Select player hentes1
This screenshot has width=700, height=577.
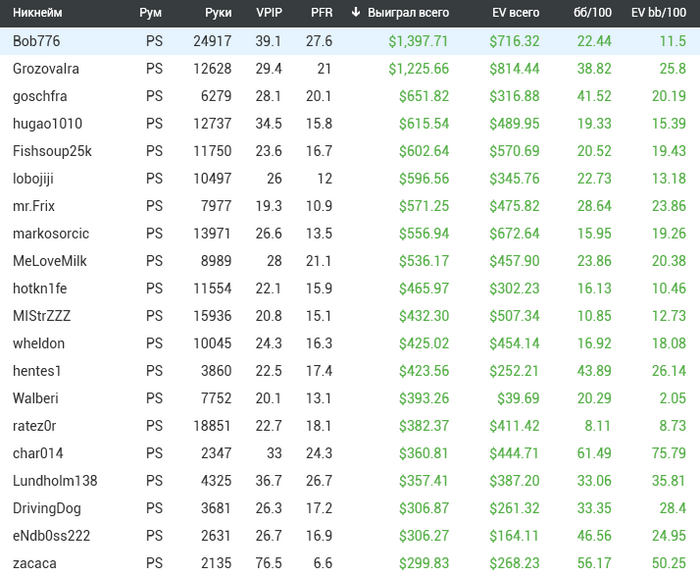(37, 371)
